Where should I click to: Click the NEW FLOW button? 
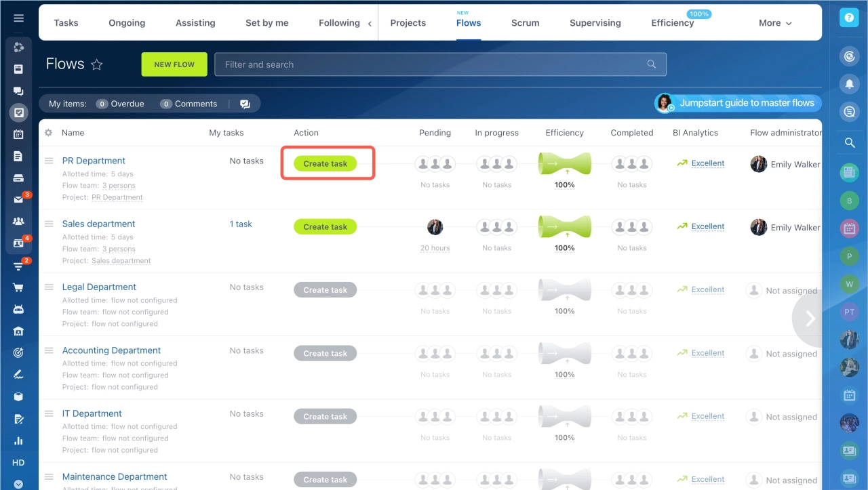tap(174, 64)
